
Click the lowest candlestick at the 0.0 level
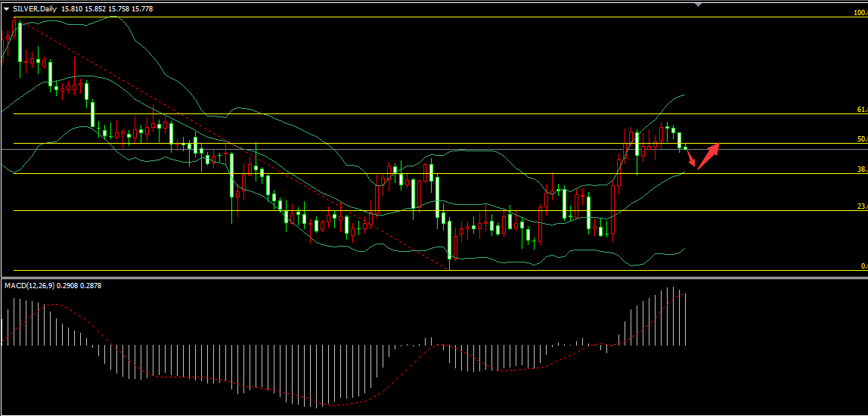point(450,242)
